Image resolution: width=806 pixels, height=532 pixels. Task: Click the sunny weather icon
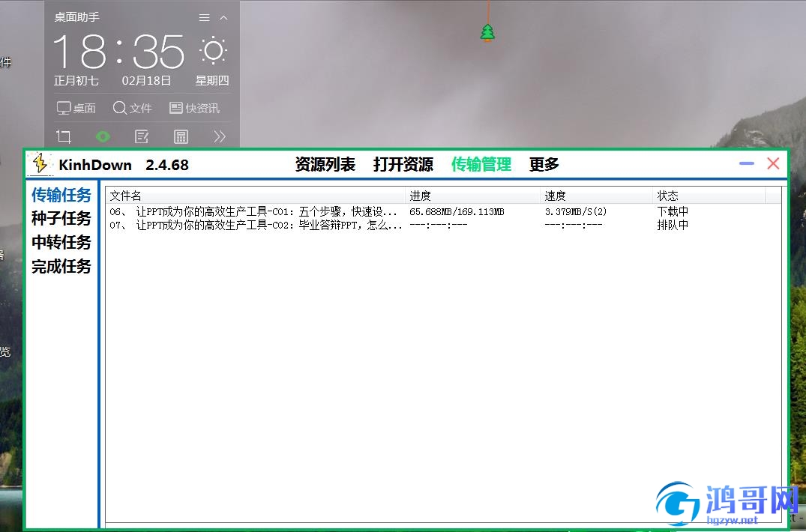(213, 49)
